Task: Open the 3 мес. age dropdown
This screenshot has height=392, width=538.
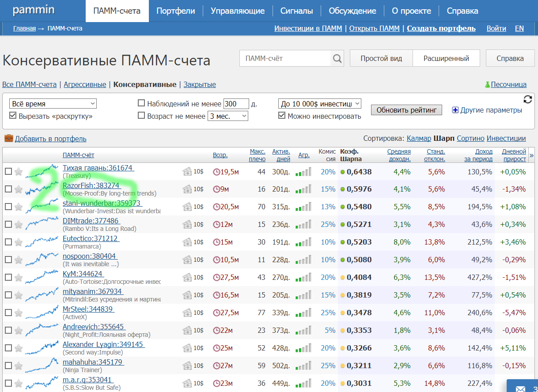Action: point(228,116)
